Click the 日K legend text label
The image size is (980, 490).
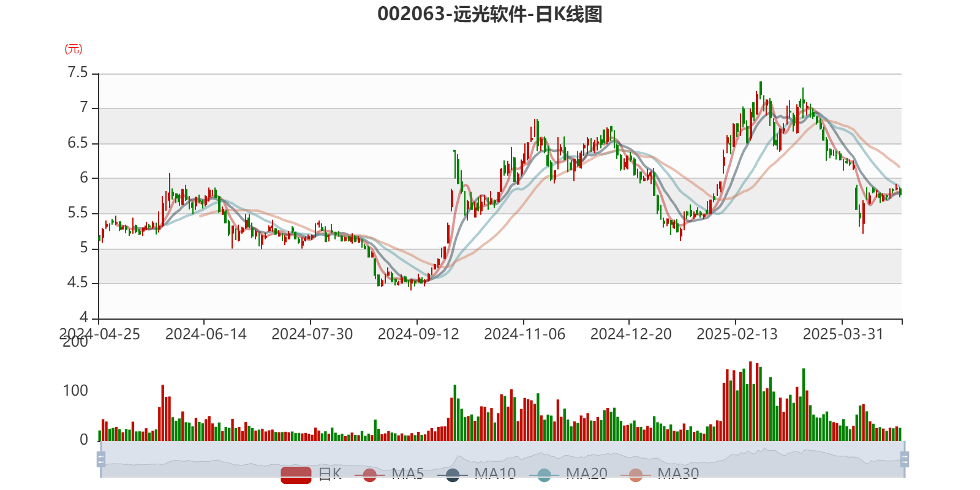(x=330, y=473)
